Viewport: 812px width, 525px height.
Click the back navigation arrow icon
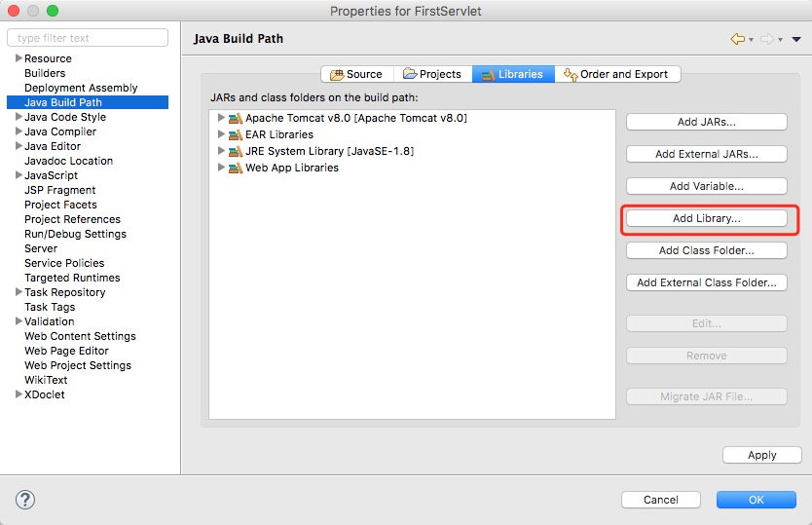[x=737, y=39]
